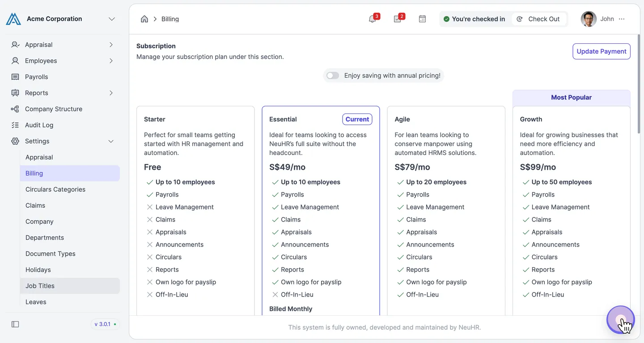
Task: Click the Employees sidebar icon
Action: tap(15, 61)
